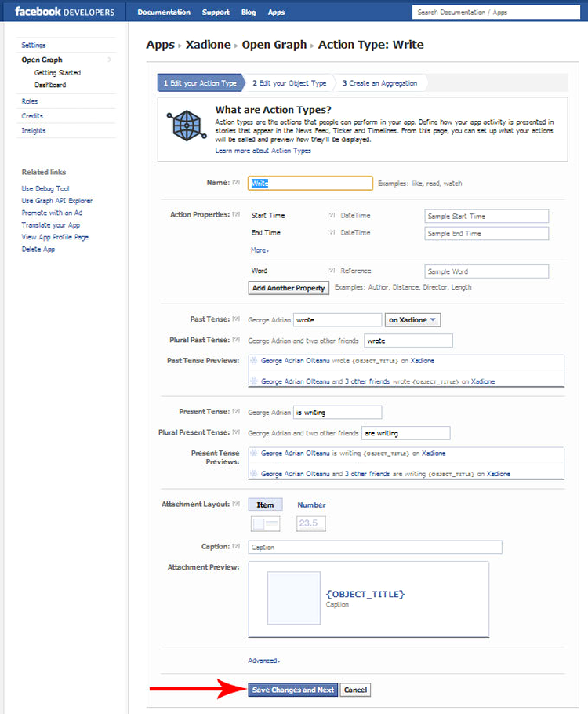
Task: Open Settings in the sidebar
Action: (x=34, y=45)
